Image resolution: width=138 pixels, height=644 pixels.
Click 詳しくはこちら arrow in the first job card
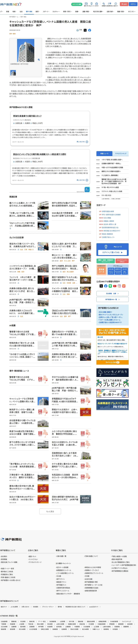tap(82, 142)
